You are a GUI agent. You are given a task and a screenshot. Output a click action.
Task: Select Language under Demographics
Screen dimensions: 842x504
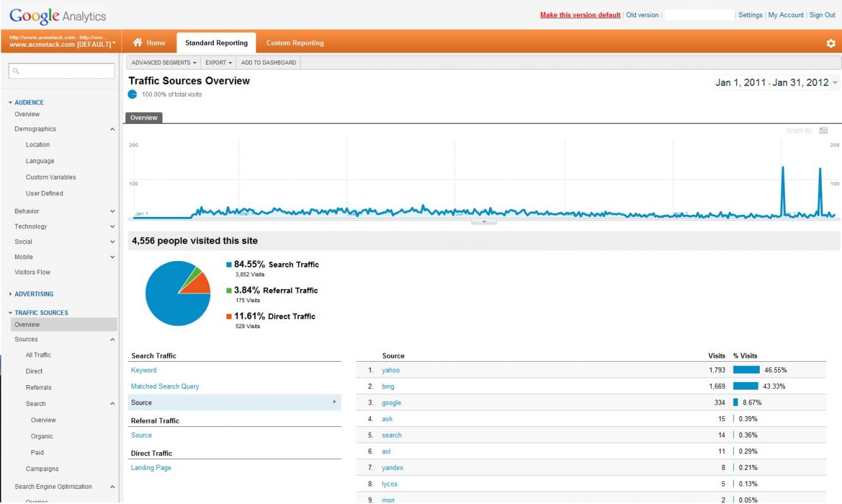tap(40, 161)
